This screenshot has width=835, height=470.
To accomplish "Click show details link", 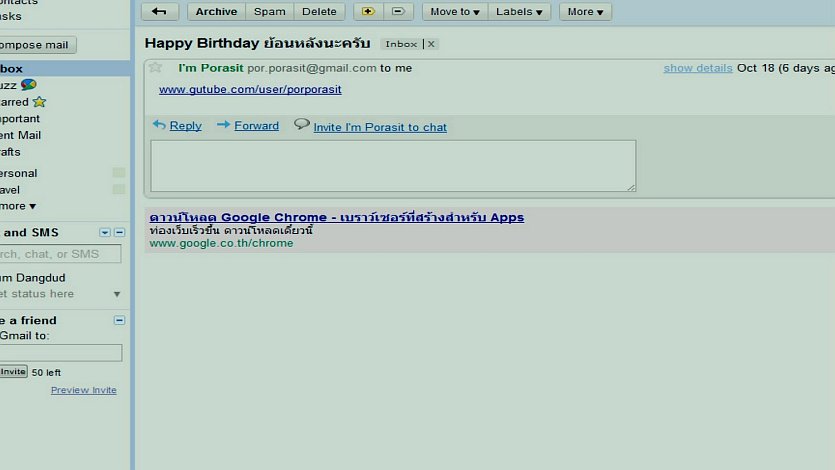I will pos(697,68).
